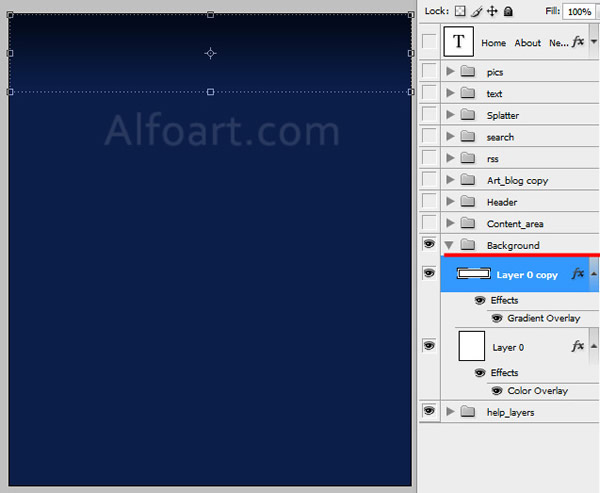Viewport: 600px width, 493px height.
Task: Click the text group folder icon
Action: (x=468, y=93)
